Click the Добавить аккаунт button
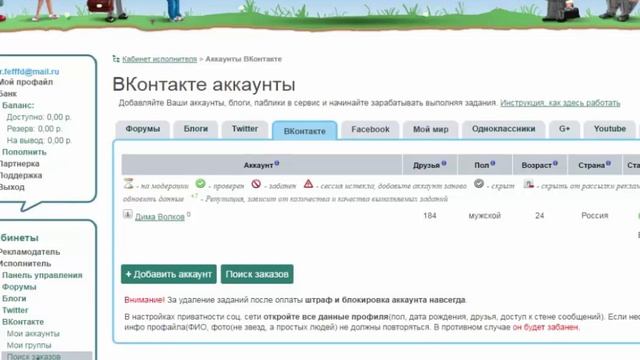This screenshot has width=640, height=360. tap(169, 274)
